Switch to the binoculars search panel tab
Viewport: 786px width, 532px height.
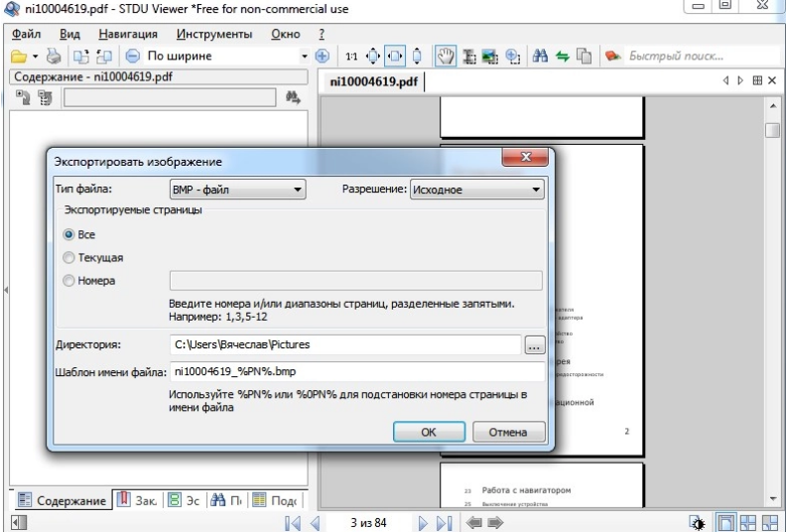226,500
